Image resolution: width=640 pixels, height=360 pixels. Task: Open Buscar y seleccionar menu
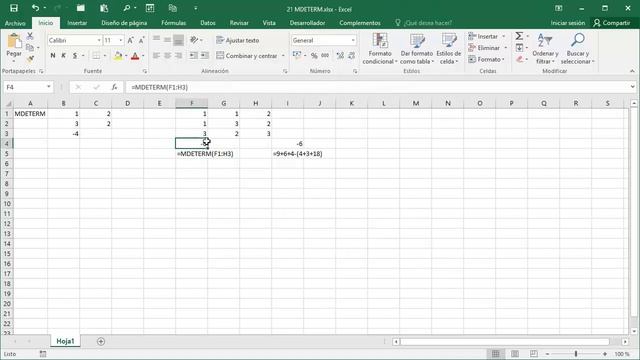pyautogui.click(x=577, y=49)
